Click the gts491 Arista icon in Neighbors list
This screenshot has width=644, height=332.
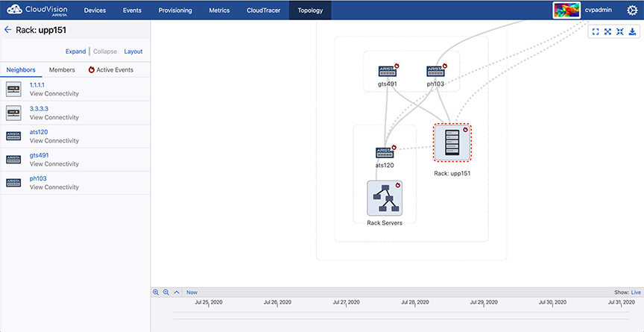[x=13, y=160]
